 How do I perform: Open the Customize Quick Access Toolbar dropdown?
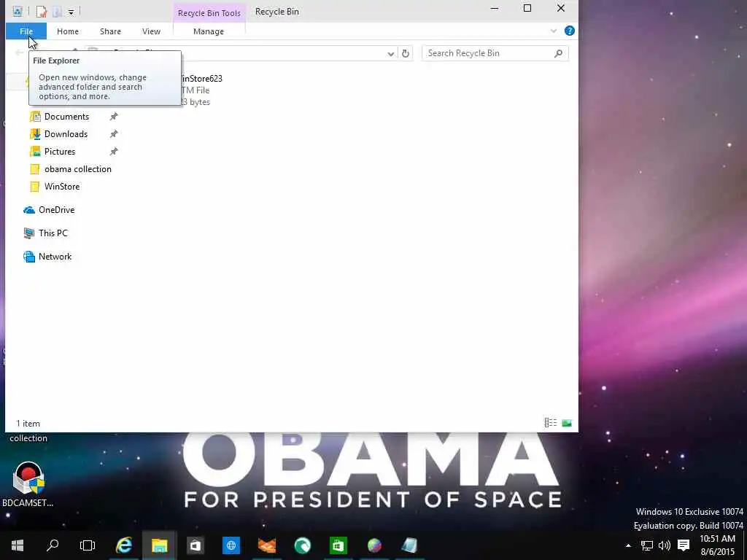71,12
